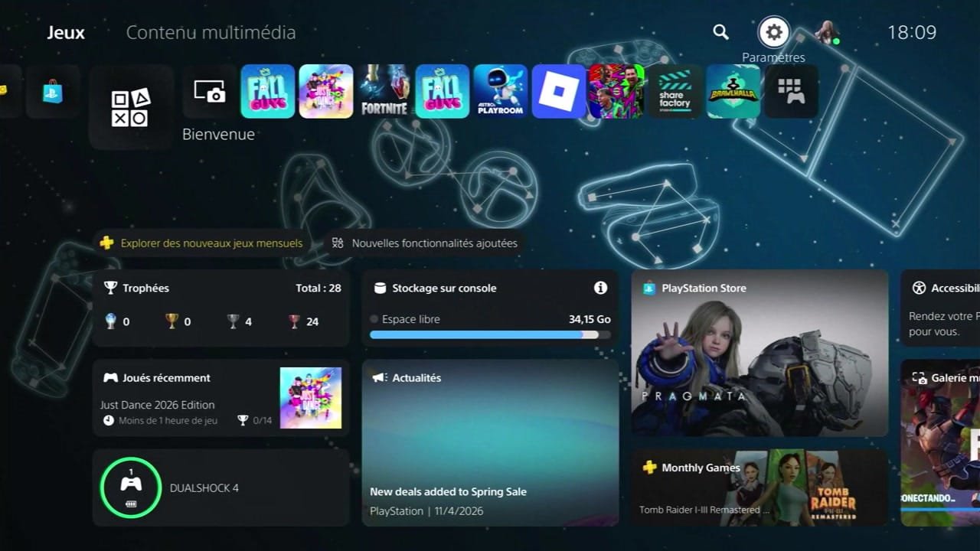Click Just Dance 2026 thumbnail in Joués récemment
This screenshot has height=551, width=980.
311,398
